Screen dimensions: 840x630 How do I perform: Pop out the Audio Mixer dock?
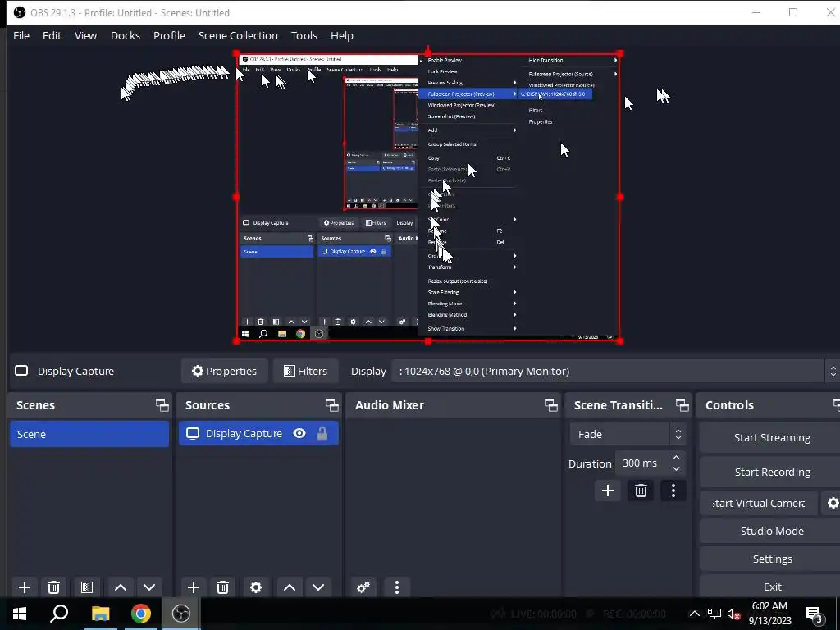point(550,405)
